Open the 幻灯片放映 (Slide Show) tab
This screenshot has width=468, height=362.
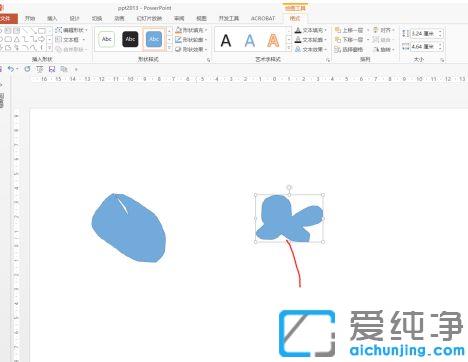coord(149,18)
